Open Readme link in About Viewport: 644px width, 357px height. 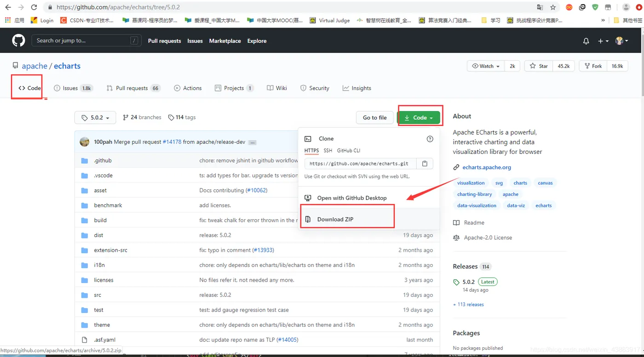click(x=474, y=223)
